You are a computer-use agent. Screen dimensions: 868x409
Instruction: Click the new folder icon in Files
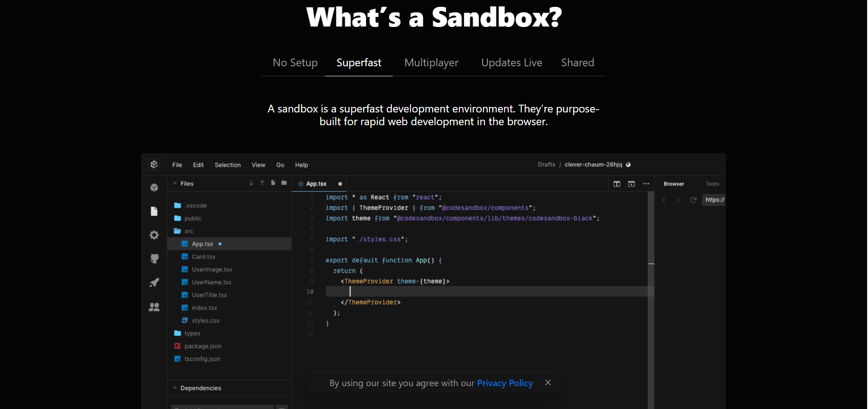pyautogui.click(x=284, y=183)
